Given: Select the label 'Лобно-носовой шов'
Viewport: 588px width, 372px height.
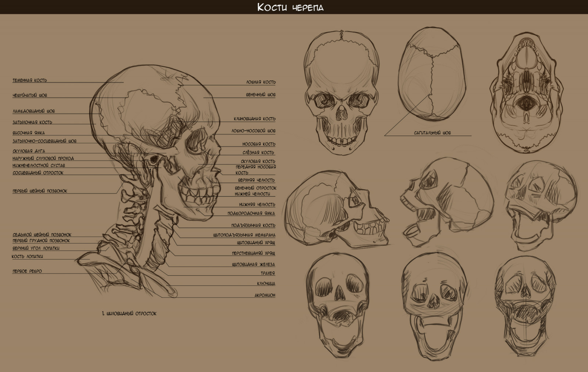Looking at the screenshot, I should [x=254, y=131].
